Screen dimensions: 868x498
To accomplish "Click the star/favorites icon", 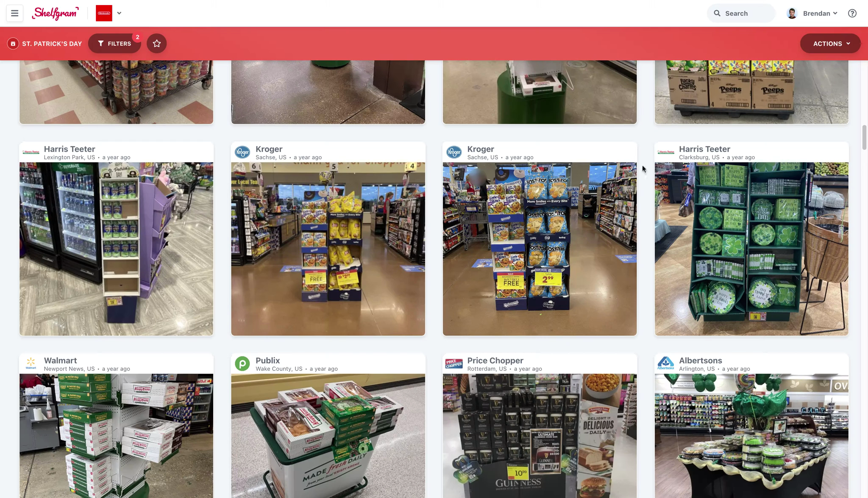I will point(156,43).
